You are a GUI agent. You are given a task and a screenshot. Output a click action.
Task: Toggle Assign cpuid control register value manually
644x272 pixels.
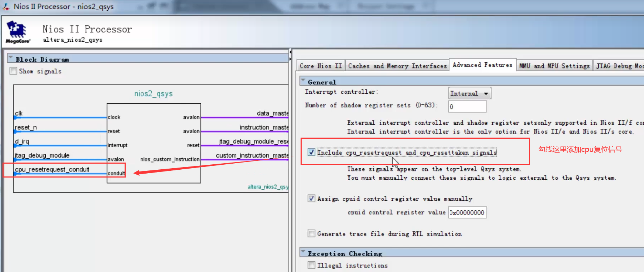pyautogui.click(x=311, y=199)
